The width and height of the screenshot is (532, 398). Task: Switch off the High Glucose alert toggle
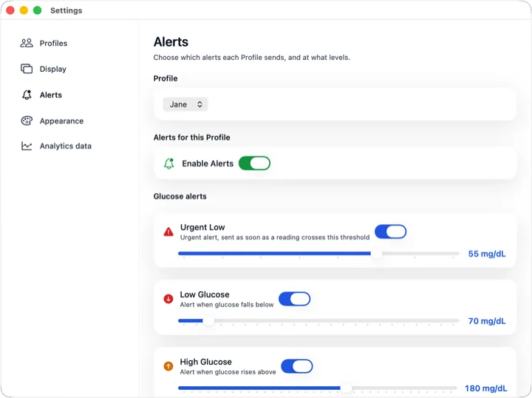(297, 366)
